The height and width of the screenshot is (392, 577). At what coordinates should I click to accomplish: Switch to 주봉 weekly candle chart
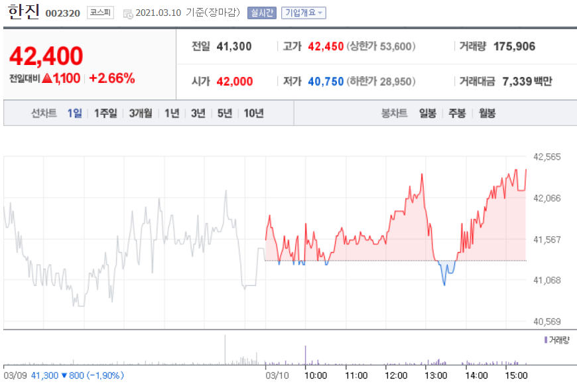(457, 113)
